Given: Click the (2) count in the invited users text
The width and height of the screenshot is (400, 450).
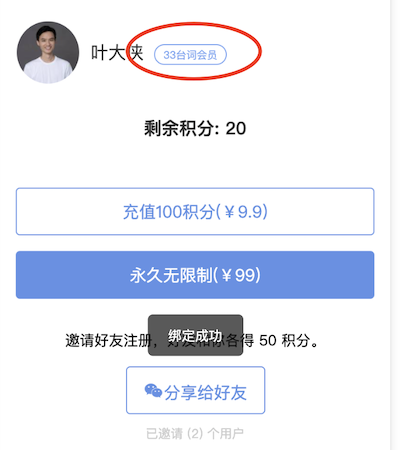Looking at the screenshot, I should (195, 434).
